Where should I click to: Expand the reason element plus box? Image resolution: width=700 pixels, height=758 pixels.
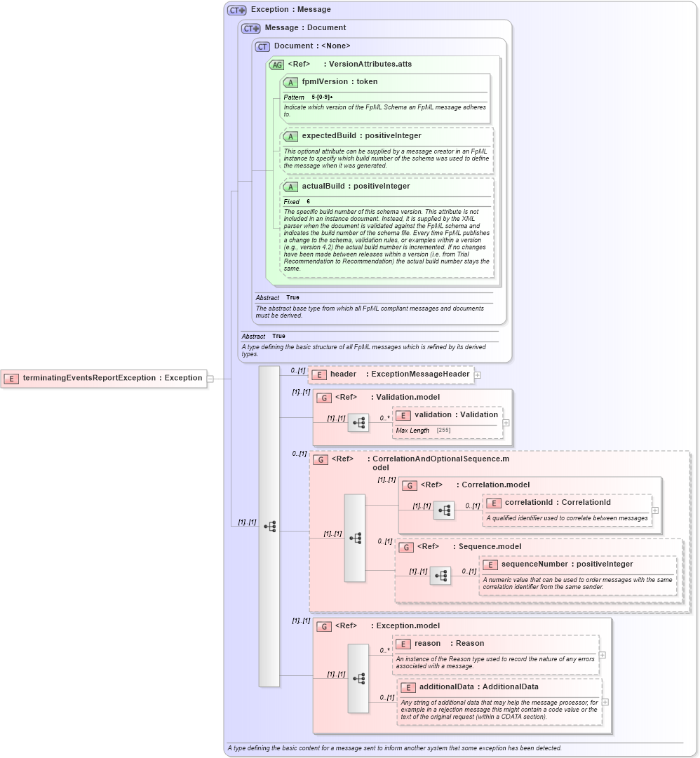603,655
